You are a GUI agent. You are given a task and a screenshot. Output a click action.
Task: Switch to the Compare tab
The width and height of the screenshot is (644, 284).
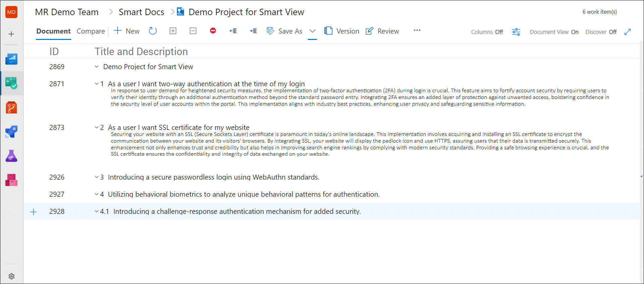click(x=91, y=31)
